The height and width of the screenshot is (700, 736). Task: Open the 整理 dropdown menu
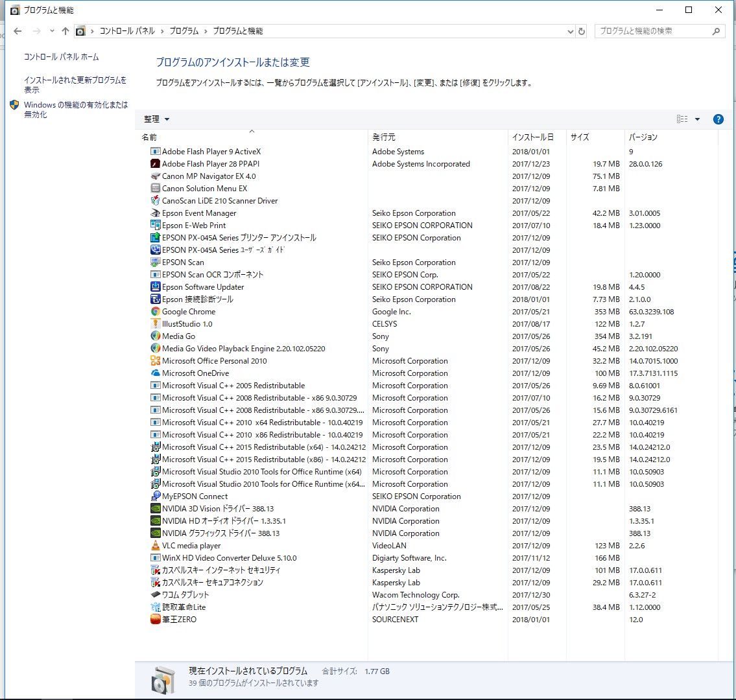(157, 119)
